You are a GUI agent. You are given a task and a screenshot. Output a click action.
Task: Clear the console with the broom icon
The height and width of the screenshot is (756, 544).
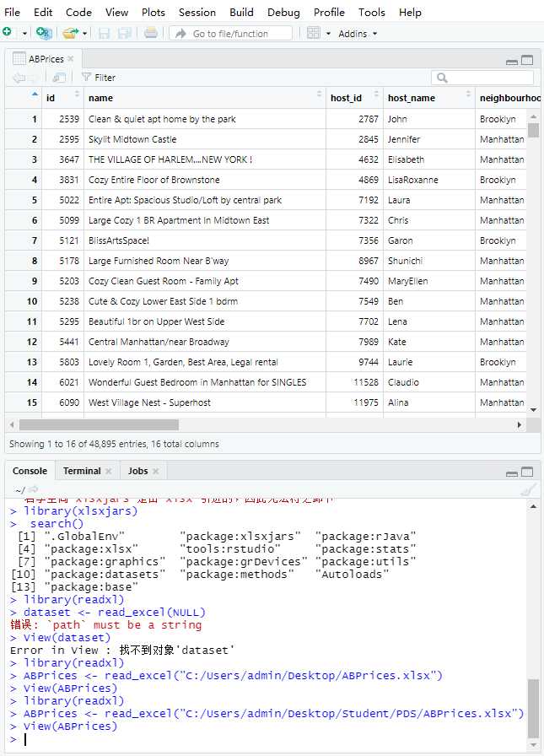coord(529,489)
